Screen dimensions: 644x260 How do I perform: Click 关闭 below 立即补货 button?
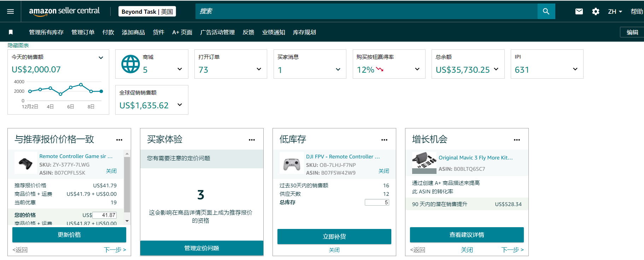pos(334,250)
